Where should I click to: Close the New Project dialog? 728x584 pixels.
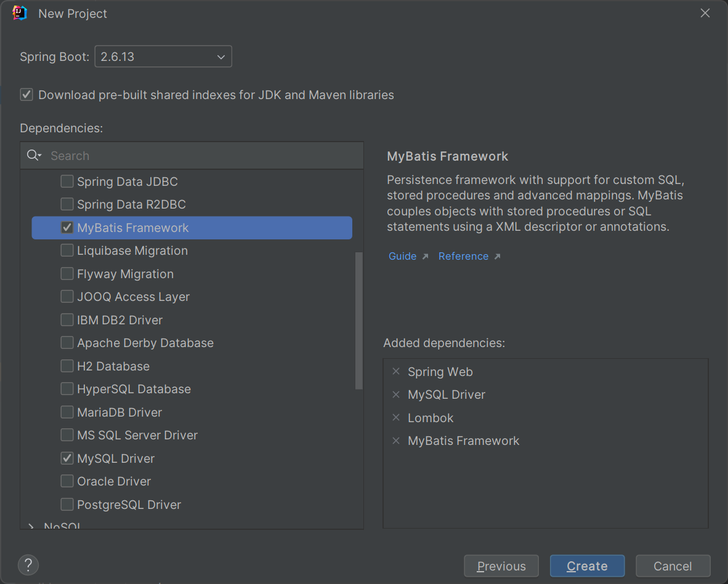[705, 14]
